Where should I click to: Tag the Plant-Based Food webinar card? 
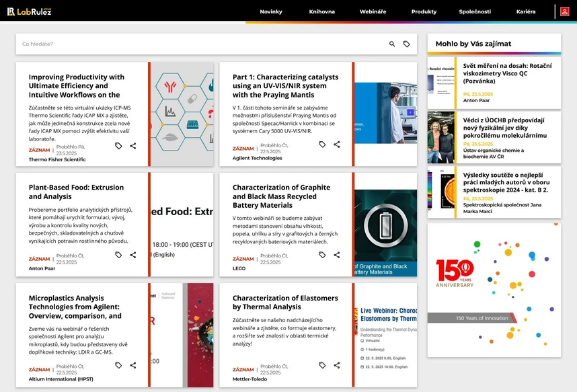(x=118, y=255)
